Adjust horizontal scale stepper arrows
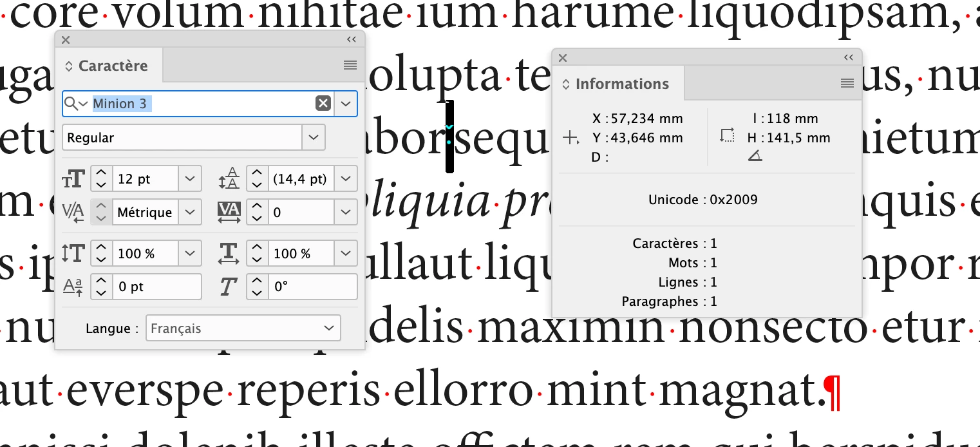The image size is (980, 447). coord(257,253)
